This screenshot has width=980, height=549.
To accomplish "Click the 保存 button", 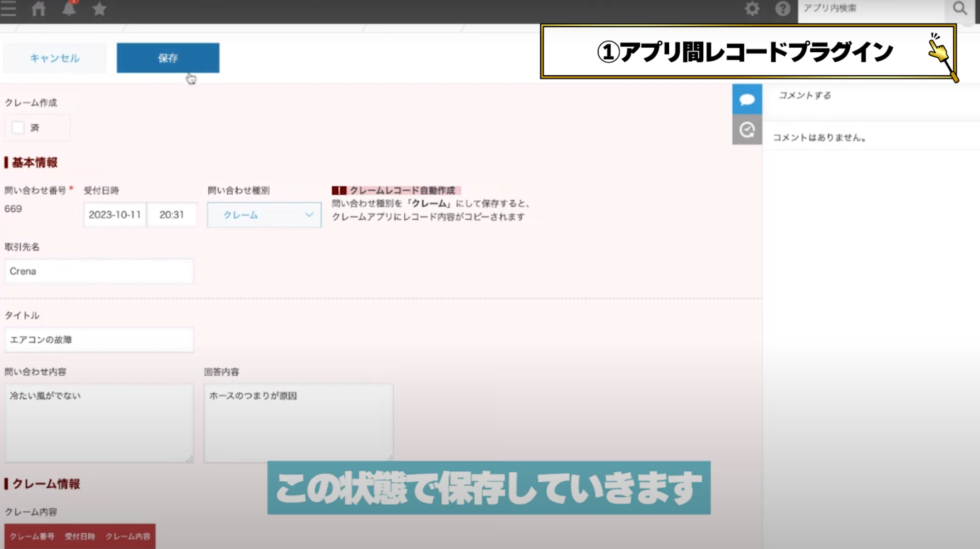I will pyautogui.click(x=168, y=58).
